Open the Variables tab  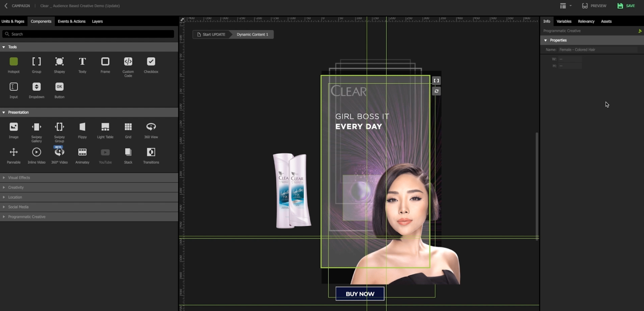pos(563,21)
